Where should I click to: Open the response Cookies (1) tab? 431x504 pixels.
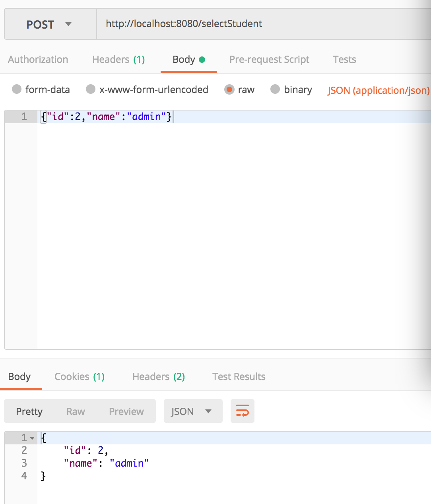click(x=80, y=377)
